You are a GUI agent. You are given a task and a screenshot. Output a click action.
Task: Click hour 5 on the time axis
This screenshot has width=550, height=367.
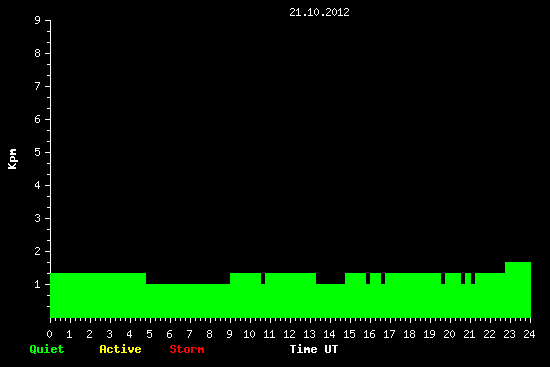coord(149,334)
